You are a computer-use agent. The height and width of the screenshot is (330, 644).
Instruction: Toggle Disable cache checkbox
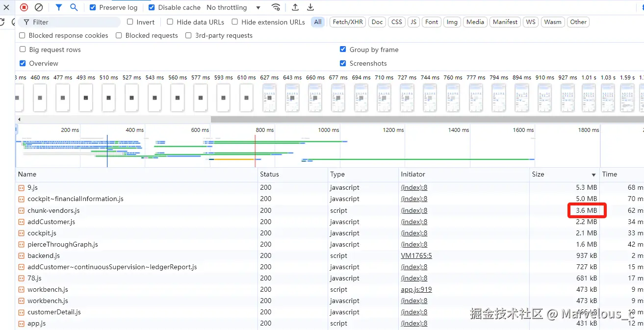pos(152,7)
